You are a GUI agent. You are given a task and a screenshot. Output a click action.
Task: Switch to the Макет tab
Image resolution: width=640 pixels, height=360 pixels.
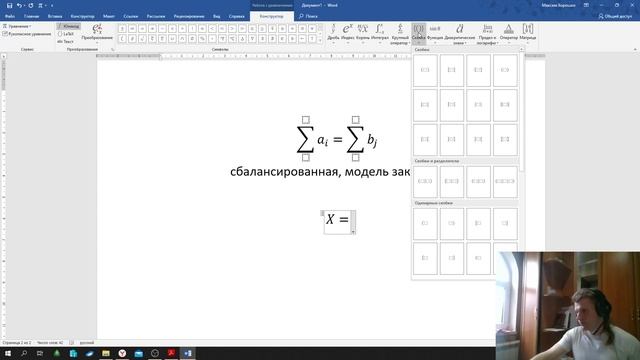tap(109, 16)
